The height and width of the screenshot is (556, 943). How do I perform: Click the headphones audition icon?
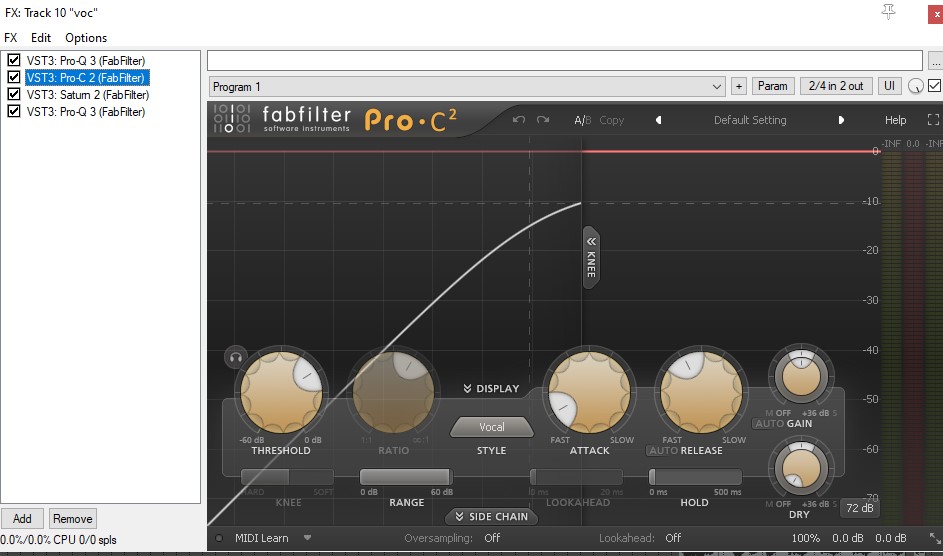coord(236,357)
